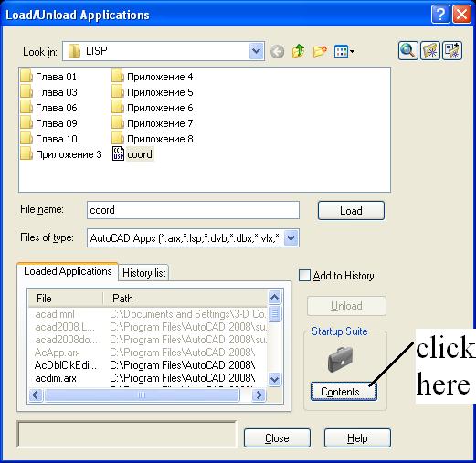This screenshot has width=476, height=463.
Task: Open Startup Suite Contents button
Action: point(344,392)
